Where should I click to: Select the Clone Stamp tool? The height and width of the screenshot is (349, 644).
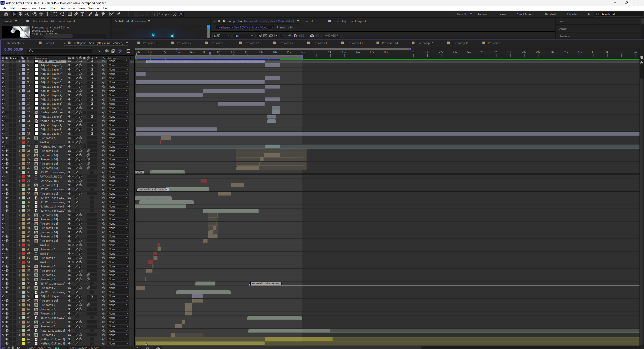(97, 14)
